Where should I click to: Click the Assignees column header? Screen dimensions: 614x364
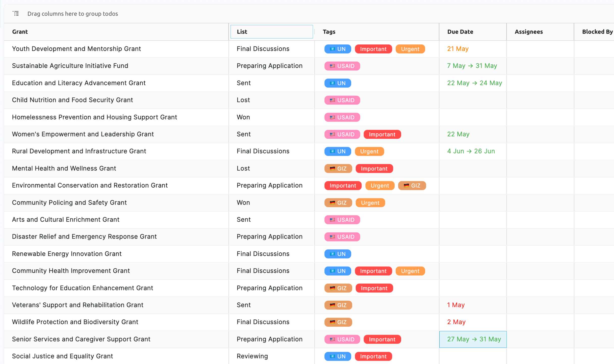coord(529,32)
